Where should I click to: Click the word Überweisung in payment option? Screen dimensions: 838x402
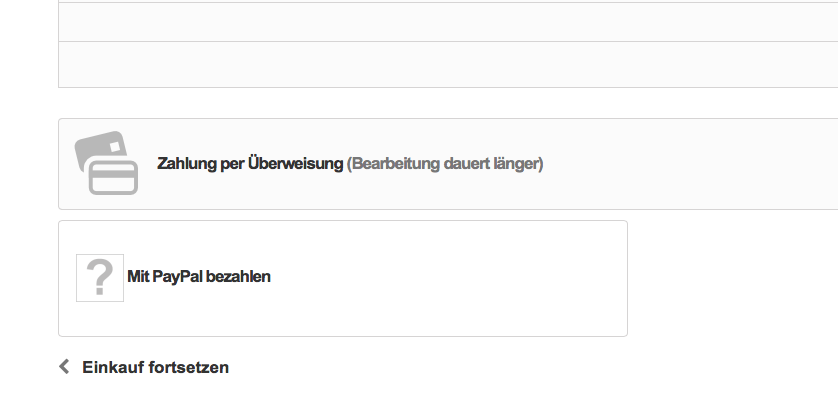[x=295, y=163]
